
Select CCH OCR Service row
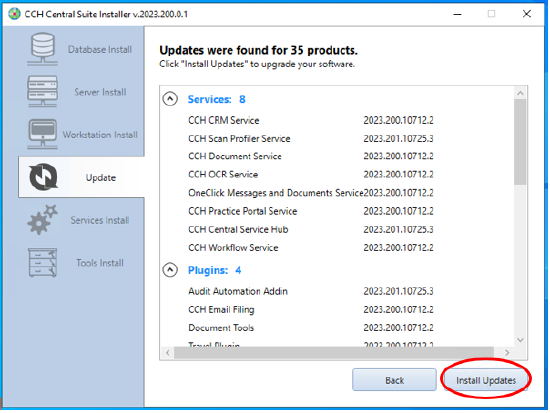pyautogui.click(x=311, y=174)
